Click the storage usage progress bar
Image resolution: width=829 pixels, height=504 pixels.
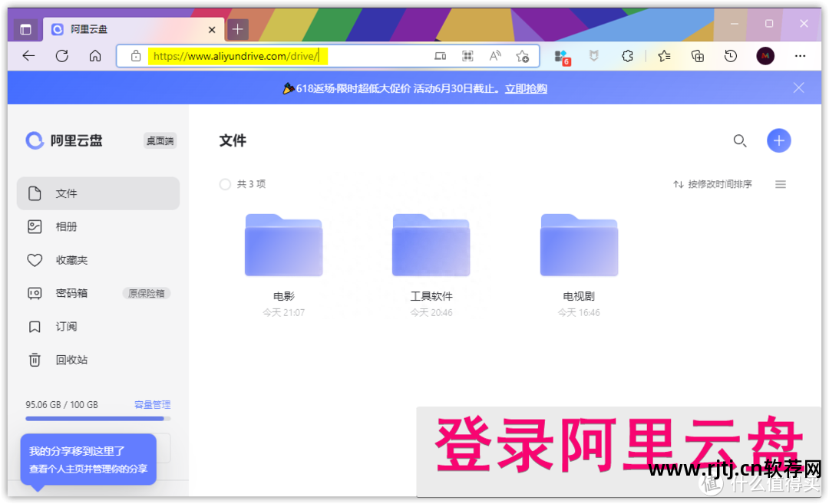pyautogui.click(x=97, y=419)
